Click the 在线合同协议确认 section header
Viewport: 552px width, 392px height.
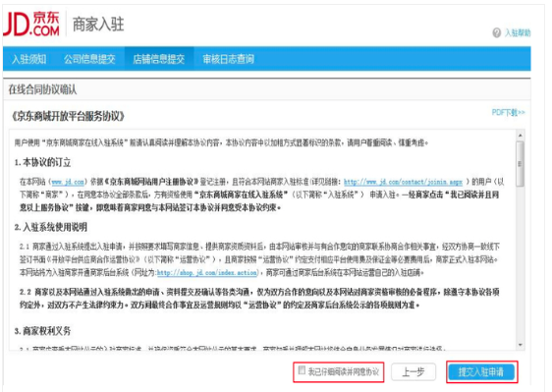(42, 89)
